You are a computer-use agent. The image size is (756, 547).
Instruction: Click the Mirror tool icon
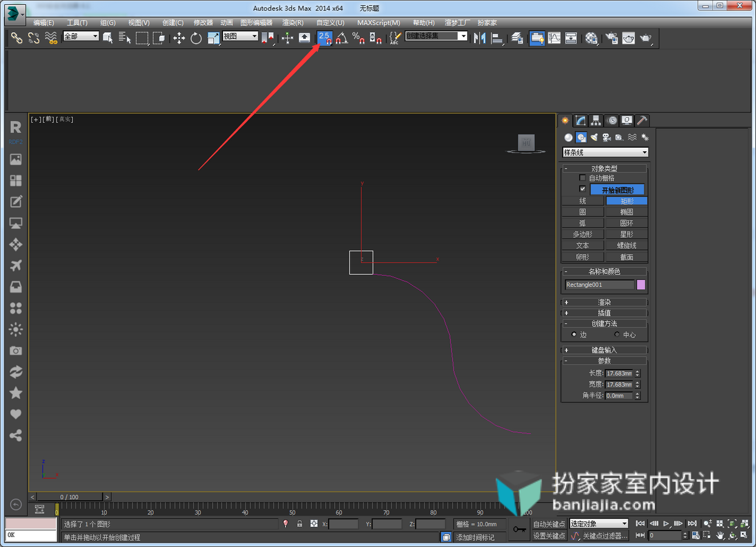480,38
